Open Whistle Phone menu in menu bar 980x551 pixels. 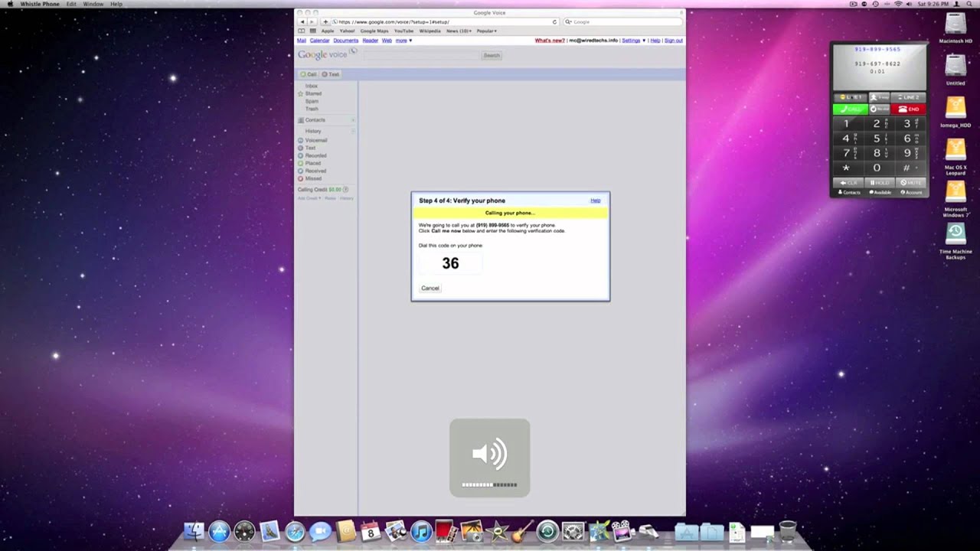pyautogui.click(x=40, y=4)
